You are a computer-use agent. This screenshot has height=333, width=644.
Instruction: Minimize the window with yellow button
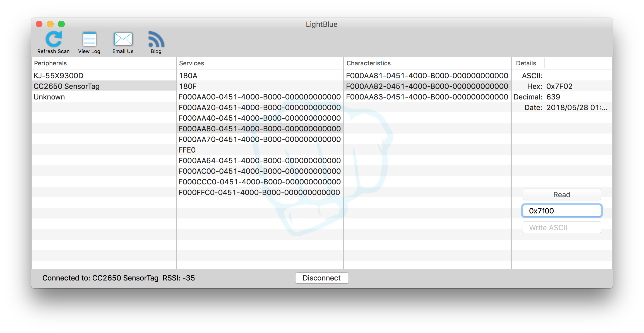point(50,24)
